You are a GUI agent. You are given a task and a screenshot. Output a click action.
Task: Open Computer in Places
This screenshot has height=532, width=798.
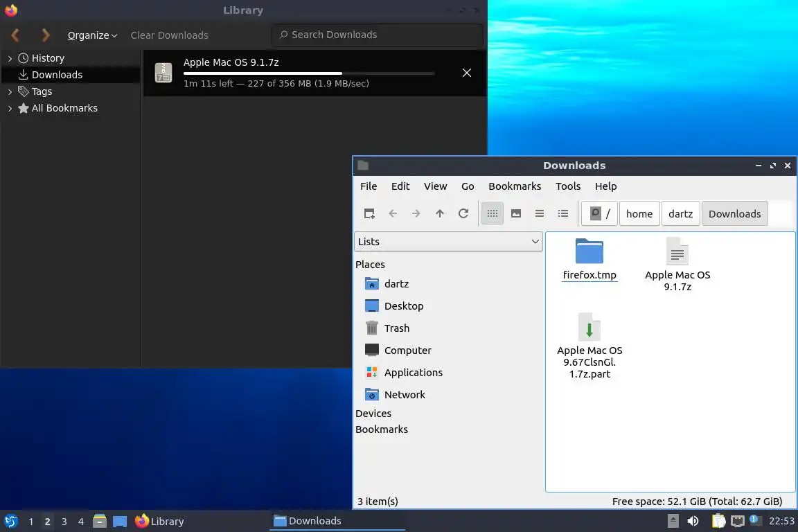[x=398, y=351]
